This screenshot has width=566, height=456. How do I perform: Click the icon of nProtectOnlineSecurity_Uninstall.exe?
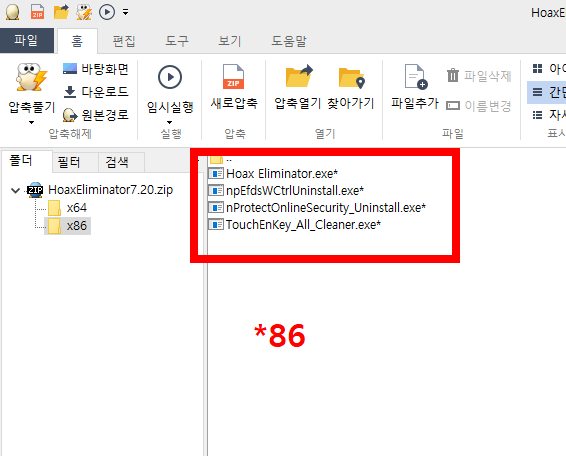point(216,208)
